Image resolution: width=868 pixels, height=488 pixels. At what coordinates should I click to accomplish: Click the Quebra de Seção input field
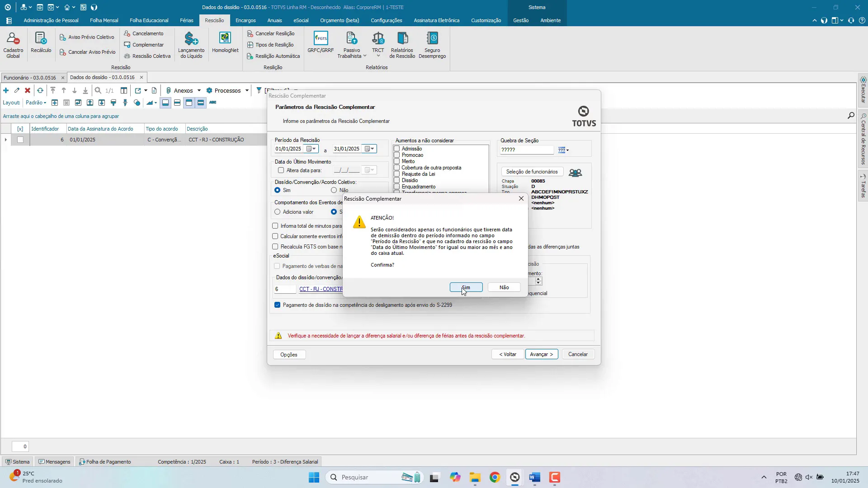(x=527, y=150)
